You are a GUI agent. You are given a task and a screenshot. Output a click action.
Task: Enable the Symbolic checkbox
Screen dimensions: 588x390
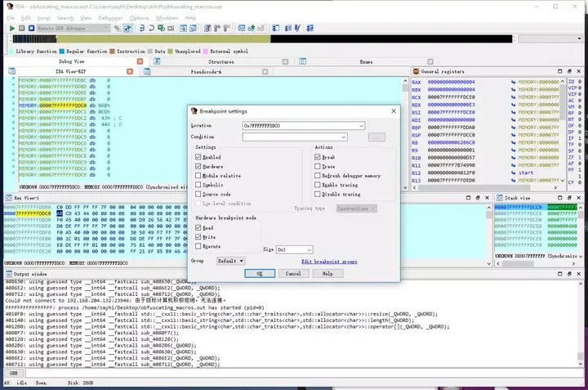(198, 185)
